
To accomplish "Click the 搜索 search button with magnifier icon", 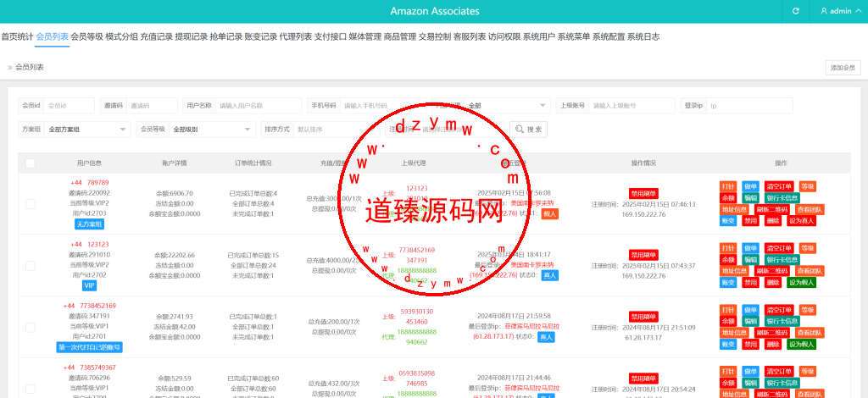I will [x=528, y=130].
